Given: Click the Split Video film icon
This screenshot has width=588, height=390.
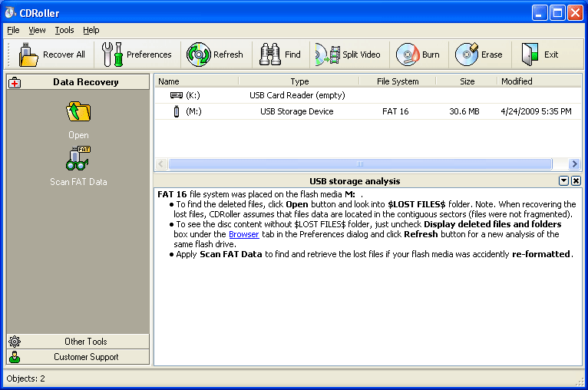Looking at the screenshot, I should 328,55.
